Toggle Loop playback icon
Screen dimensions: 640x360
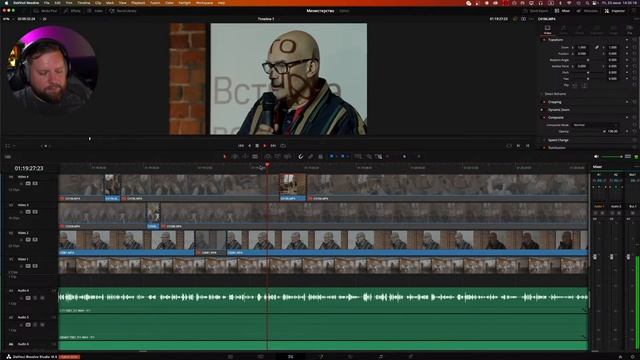pos(283,146)
